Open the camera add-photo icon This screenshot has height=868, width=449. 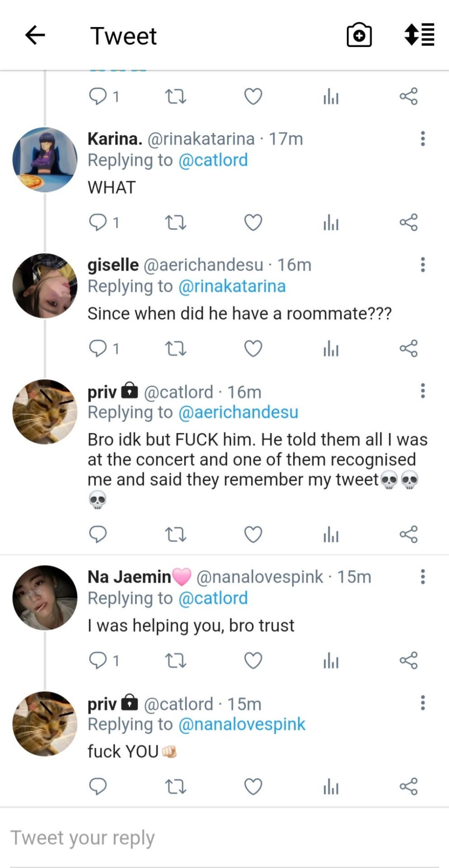(359, 35)
